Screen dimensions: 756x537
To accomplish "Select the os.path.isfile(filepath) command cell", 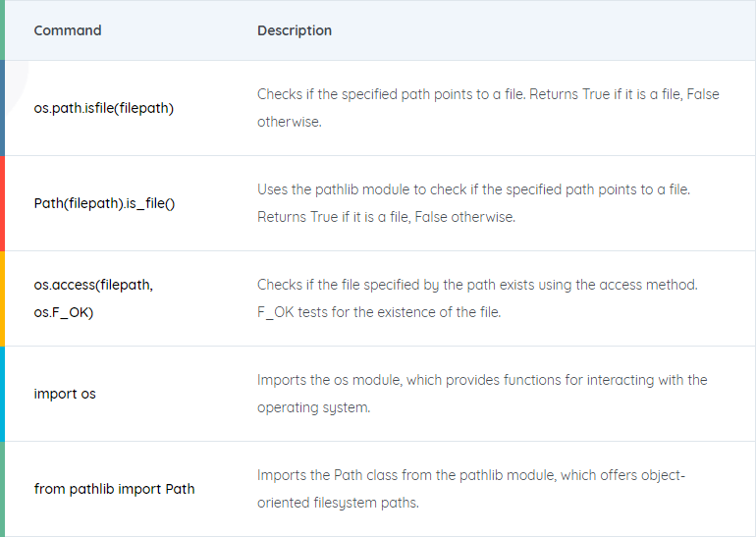I will click(x=104, y=108).
